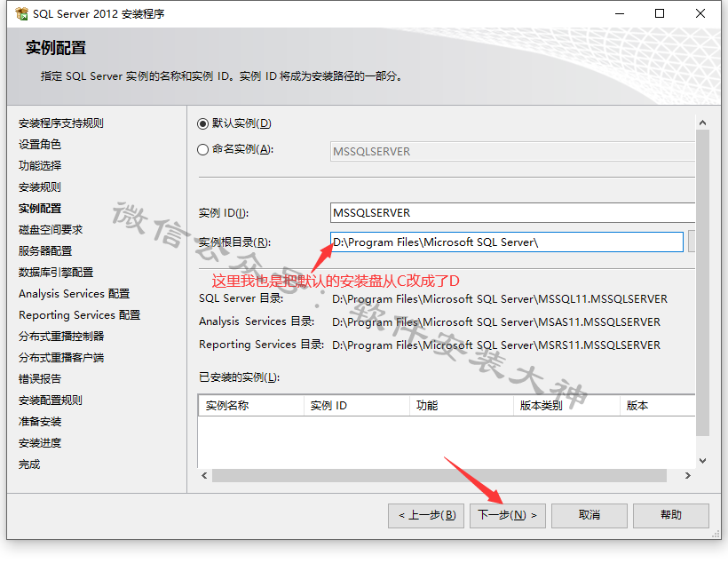Select 分布式重播控制器 step
This screenshot has width=728, height=579.
[x=61, y=337]
